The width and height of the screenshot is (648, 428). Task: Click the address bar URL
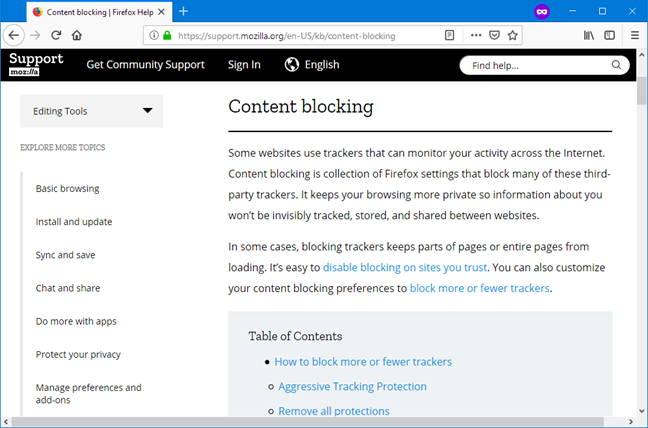(x=286, y=36)
